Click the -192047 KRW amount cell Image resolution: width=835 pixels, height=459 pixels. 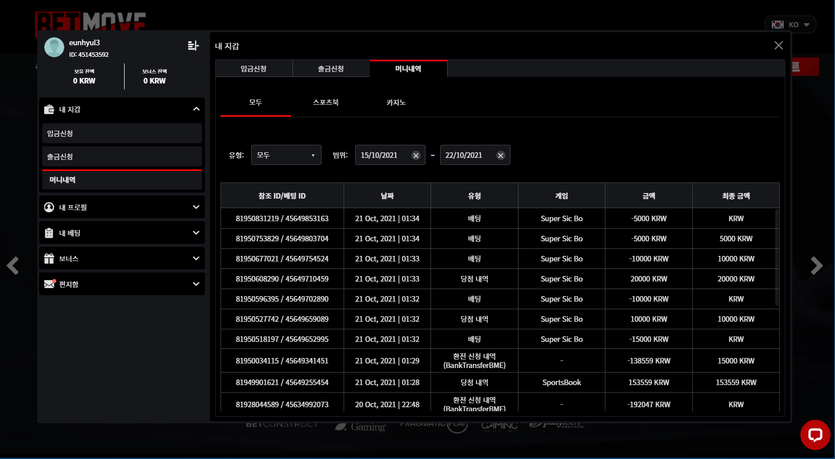pyautogui.click(x=649, y=404)
